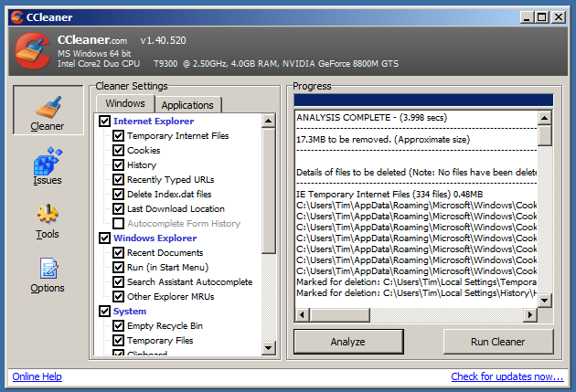Switch to the Applications tab

pos(187,105)
